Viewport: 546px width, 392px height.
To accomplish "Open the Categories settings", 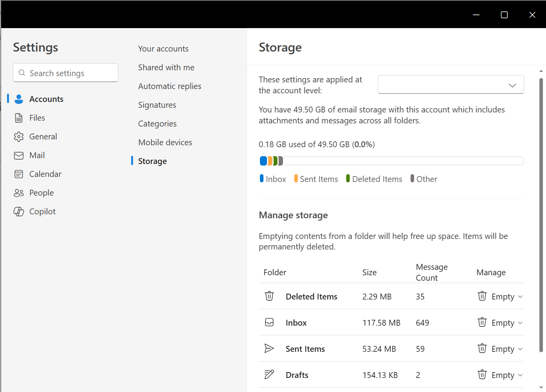I will click(157, 124).
